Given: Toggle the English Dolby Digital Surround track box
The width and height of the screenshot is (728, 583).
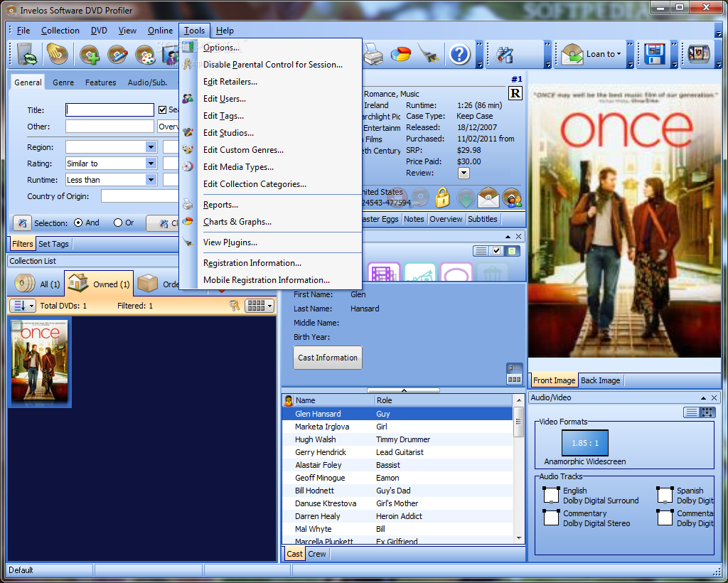Looking at the screenshot, I should (x=551, y=495).
